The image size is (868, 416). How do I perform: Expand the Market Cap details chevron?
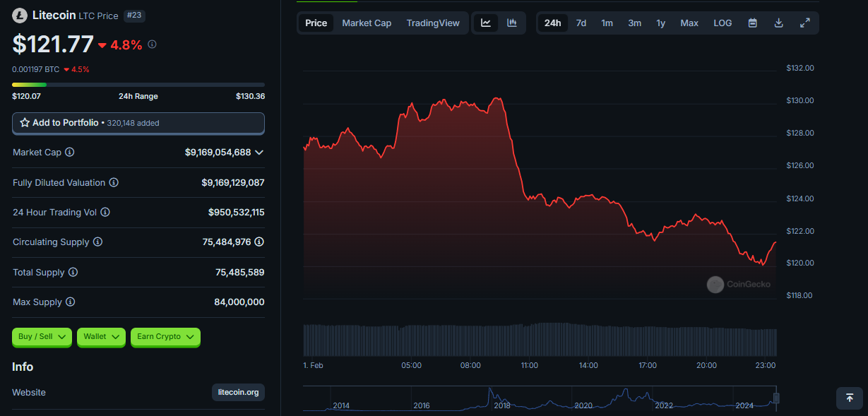[x=259, y=152]
